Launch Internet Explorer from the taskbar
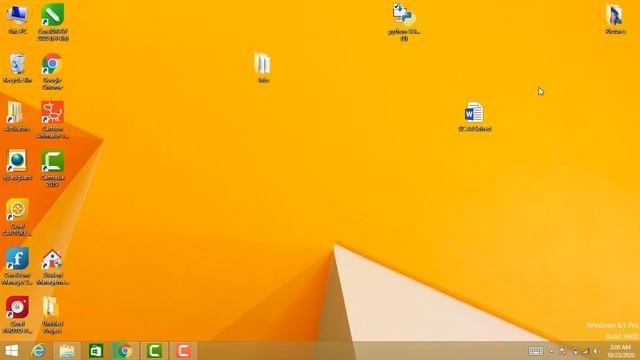Image resolution: width=640 pixels, height=360 pixels. [38, 351]
